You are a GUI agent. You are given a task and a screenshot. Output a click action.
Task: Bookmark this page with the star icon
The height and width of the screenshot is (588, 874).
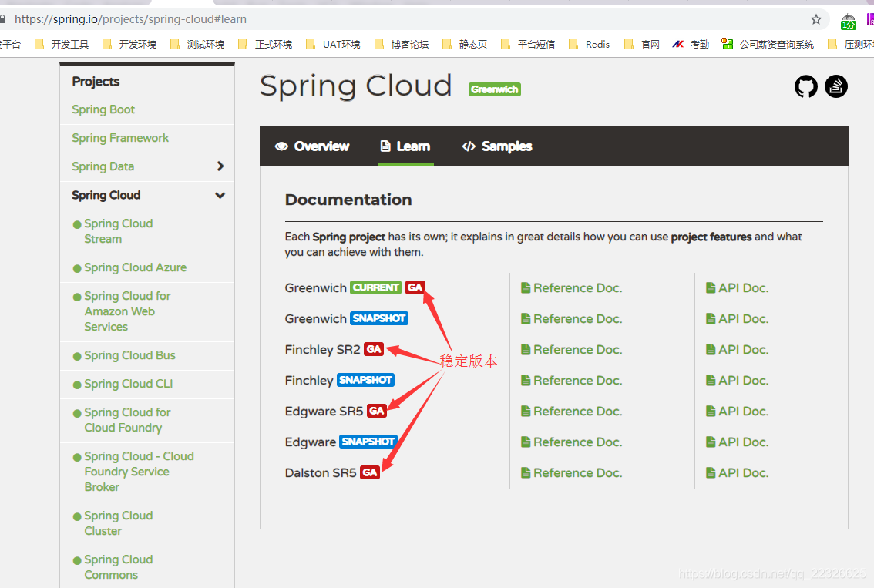816,19
